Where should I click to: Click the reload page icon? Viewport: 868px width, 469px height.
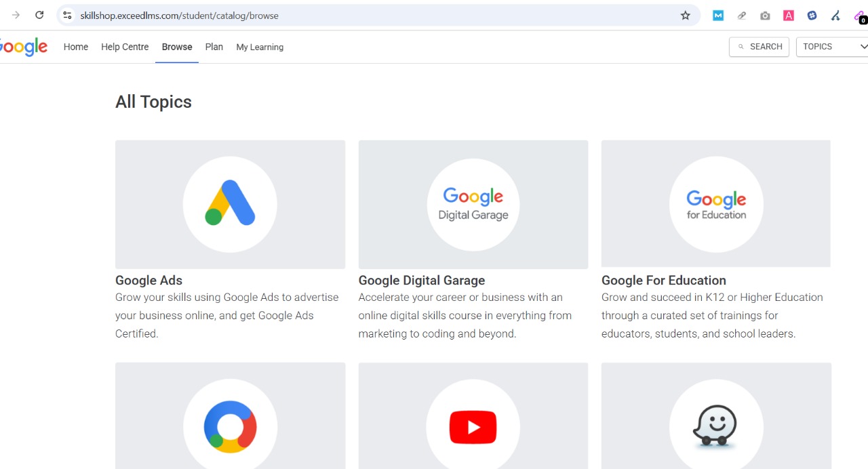(x=39, y=15)
